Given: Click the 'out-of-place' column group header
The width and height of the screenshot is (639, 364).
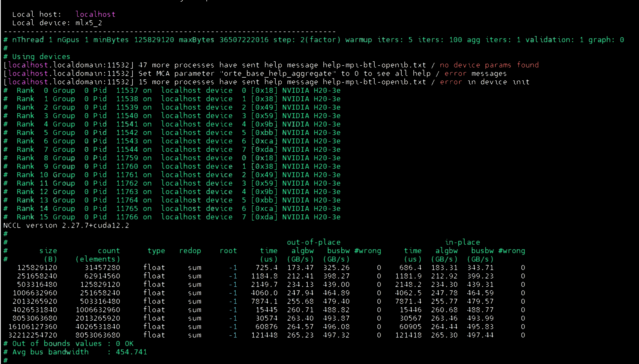Looking at the screenshot, I should (314, 242).
